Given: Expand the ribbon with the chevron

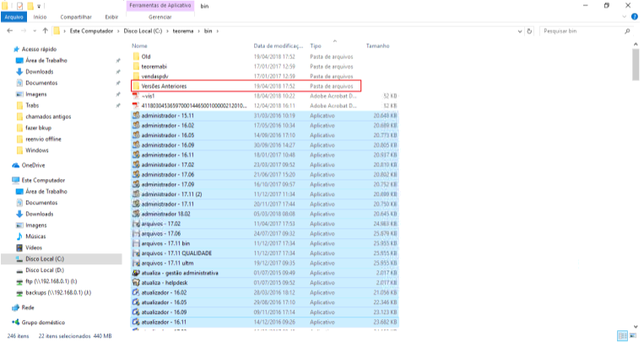Looking at the screenshot, I should click(625, 17).
